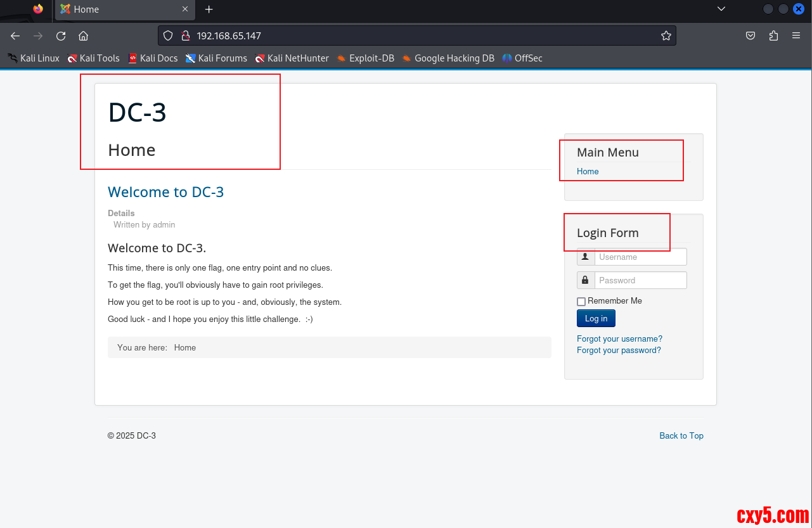Image resolution: width=812 pixels, height=528 pixels.
Task: Go to browser home page icon
Action: (83, 36)
